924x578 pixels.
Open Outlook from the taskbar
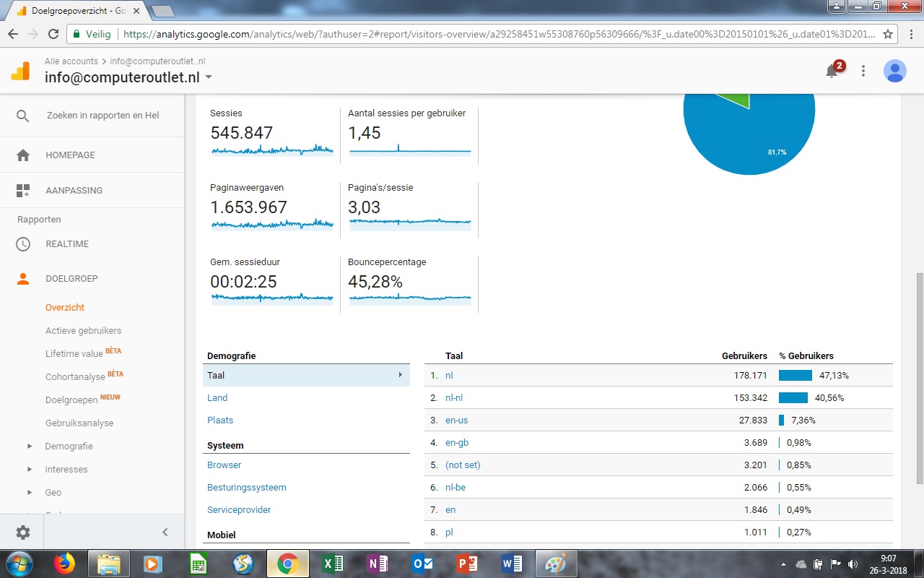(422, 564)
